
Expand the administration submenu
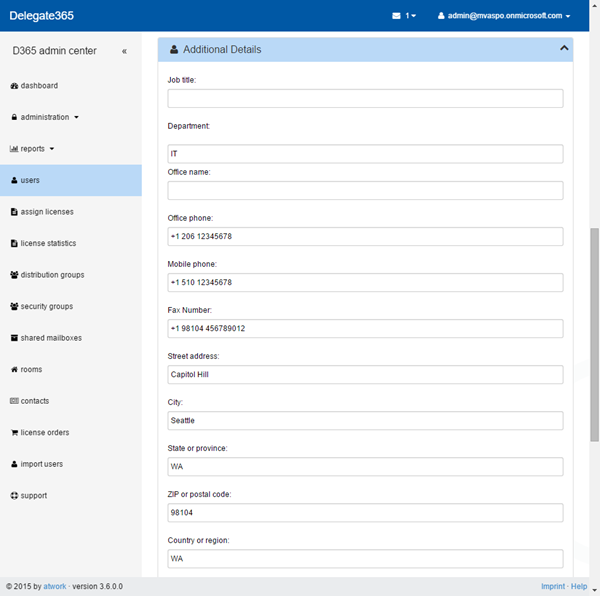point(44,117)
